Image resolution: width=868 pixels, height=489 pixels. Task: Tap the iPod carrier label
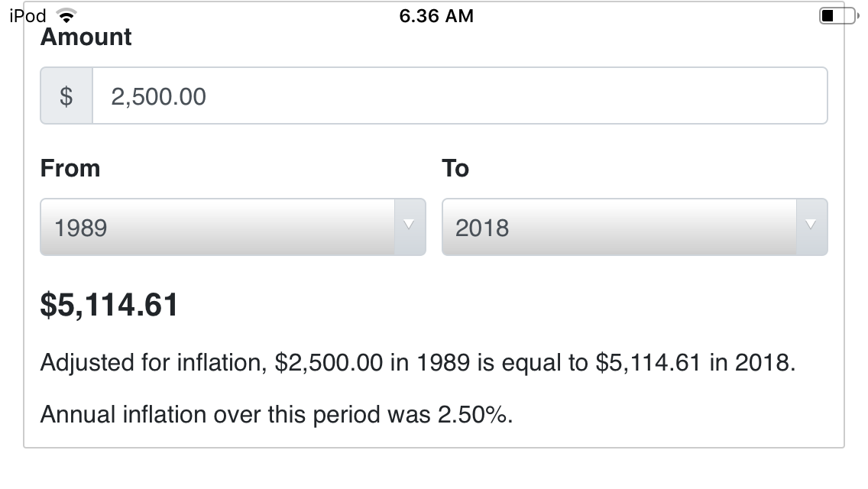(x=28, y=16)
